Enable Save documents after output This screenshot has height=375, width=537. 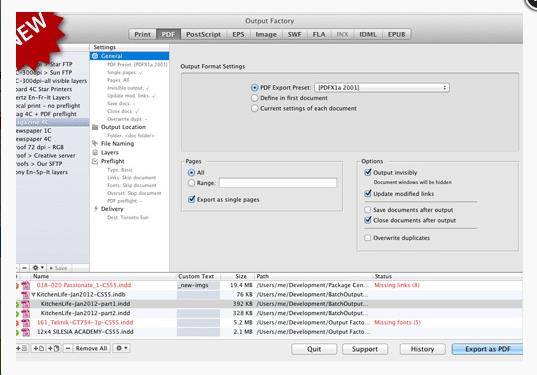[x=368, y=210]
